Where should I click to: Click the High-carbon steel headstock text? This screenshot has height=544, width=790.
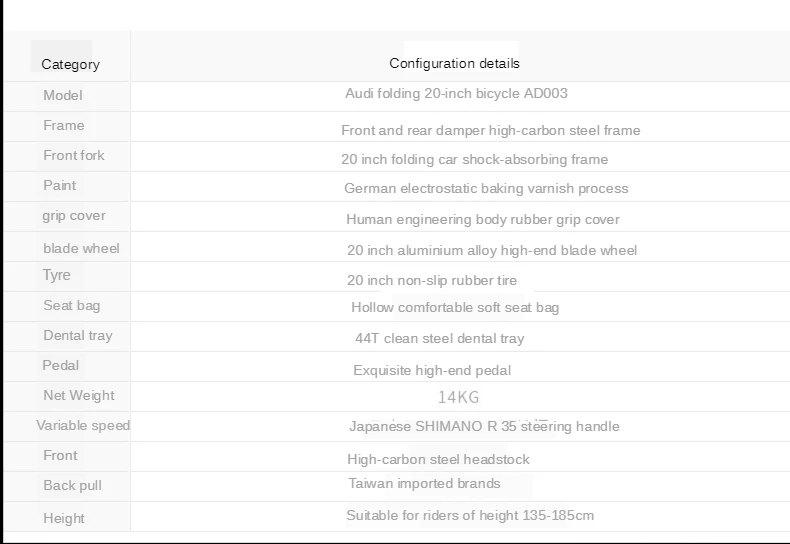coord(438,459)
